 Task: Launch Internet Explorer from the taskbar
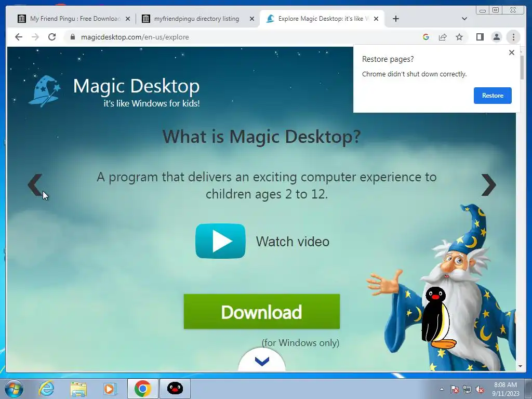pos(46,389)
